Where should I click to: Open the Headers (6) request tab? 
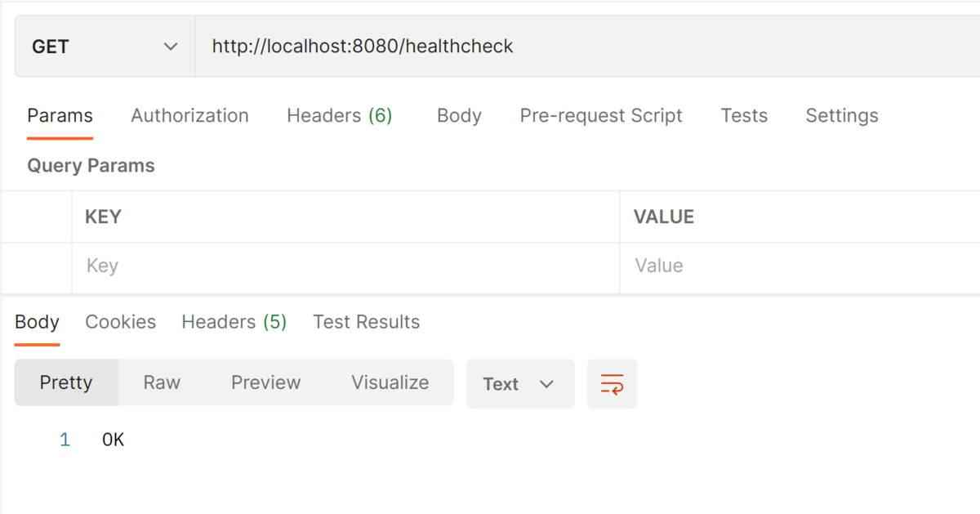(x=339, y=115)
